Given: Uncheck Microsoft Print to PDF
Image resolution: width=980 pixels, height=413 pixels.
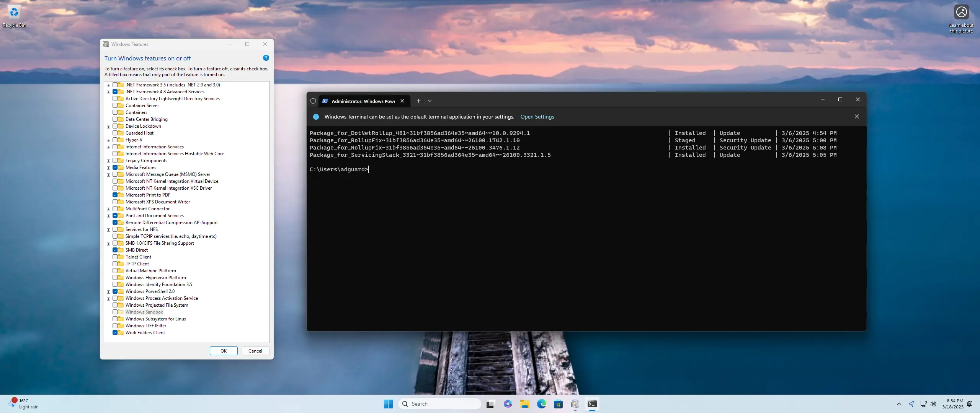Looking at the screenshot, I should point(115,195).
